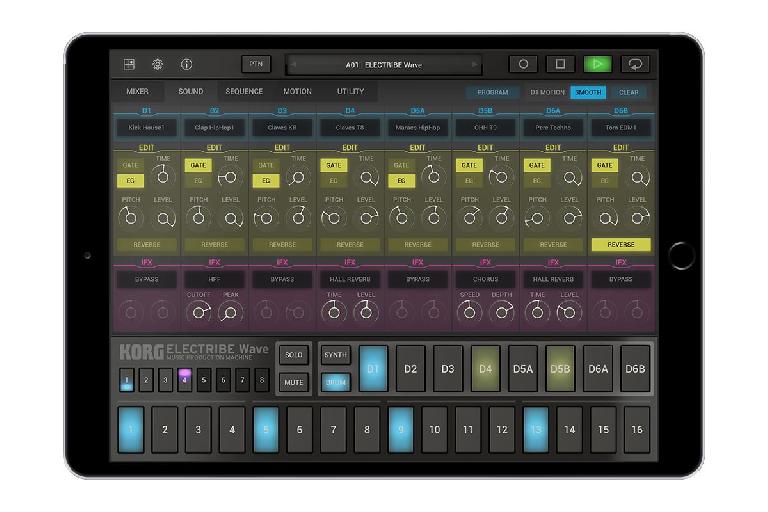Select the SYNTH part mode

[336, 355]
